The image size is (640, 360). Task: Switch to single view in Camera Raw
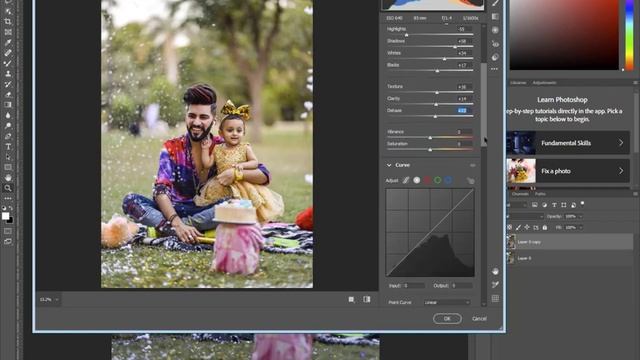pyautogui.click(x=351, y=300)
